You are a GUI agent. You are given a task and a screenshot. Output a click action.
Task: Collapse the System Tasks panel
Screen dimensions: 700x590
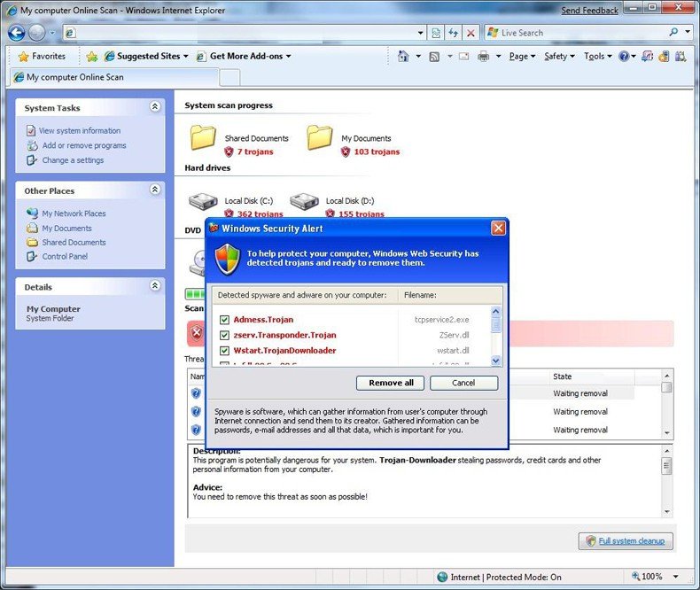155,106
